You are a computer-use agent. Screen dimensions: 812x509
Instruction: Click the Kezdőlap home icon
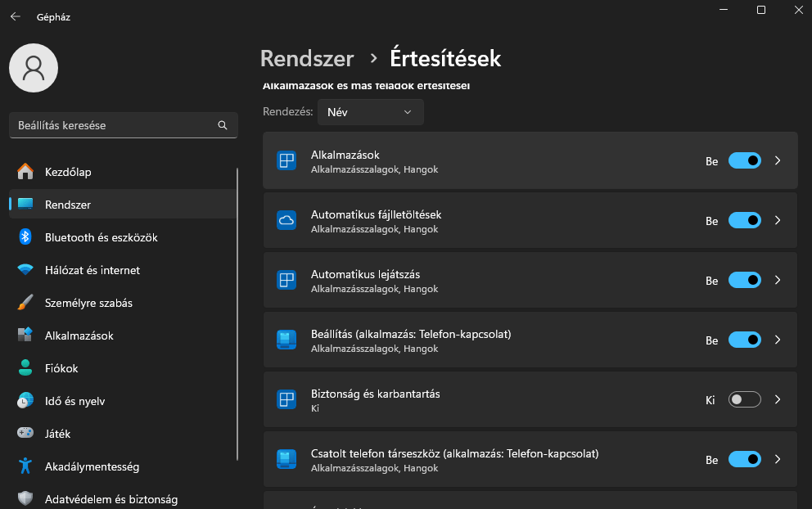point(25,171)
